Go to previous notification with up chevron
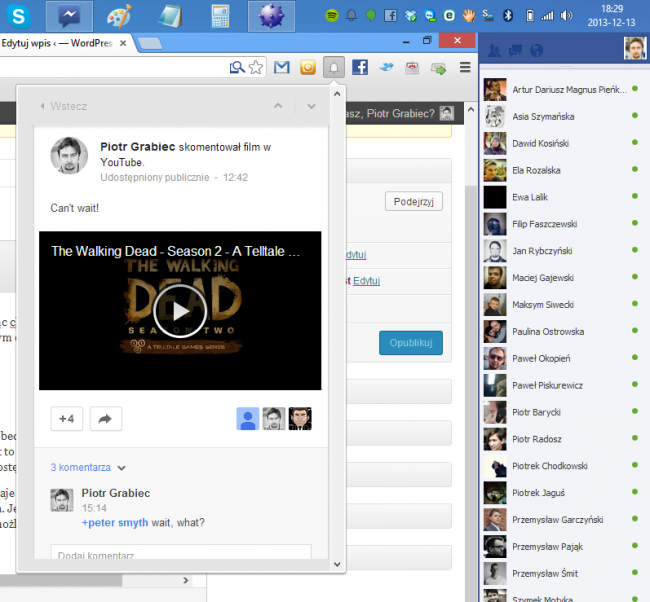Viewport: 650px width, 602px height. pyautogui.click(x=278, y=106)
